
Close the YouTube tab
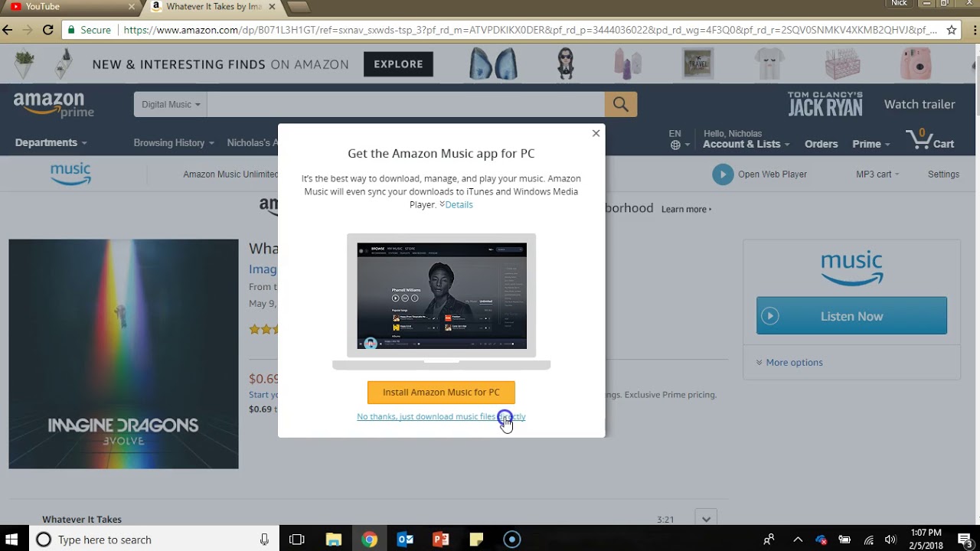pos(132,6)
